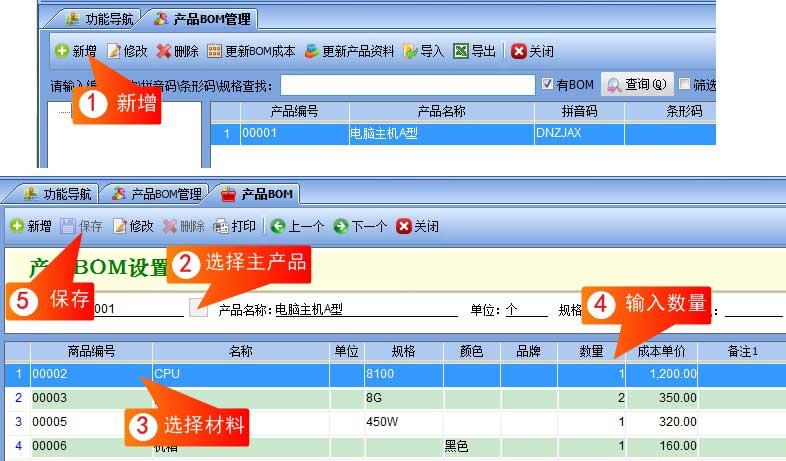Click 商品编号 column header
This screenshot has width=786, height=461.
click(91, 351)
